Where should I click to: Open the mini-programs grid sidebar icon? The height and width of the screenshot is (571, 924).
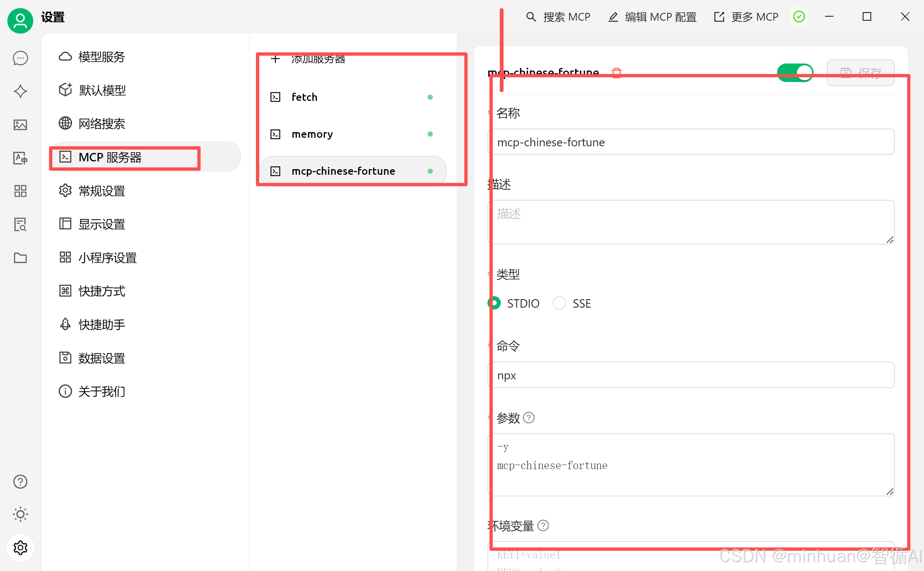pyautogui.click(x=20, y=191)
